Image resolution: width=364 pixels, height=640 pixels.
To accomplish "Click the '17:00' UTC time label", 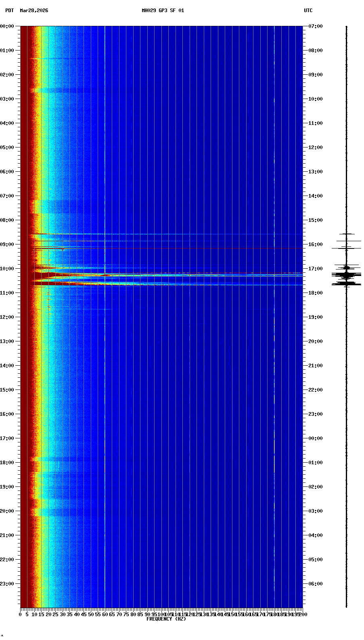I will [316, 269].
